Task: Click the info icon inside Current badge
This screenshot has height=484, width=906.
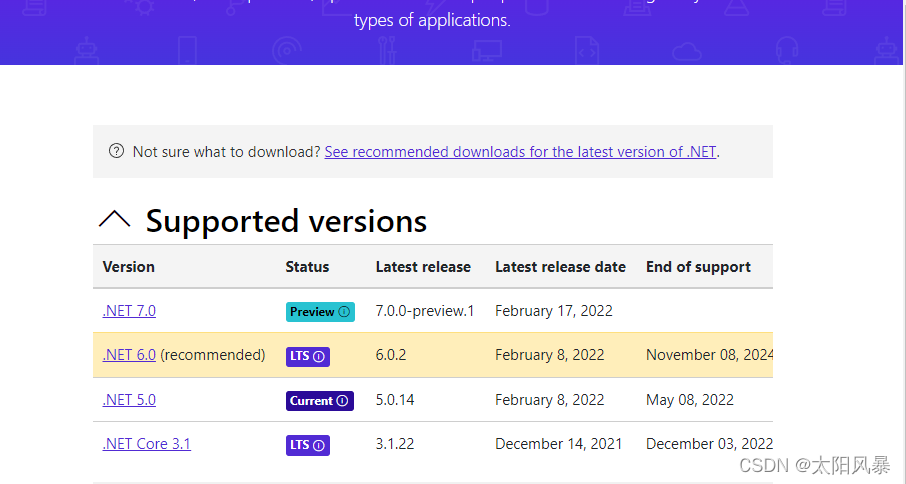Action: pyautogui.click(x=343, y=401)
